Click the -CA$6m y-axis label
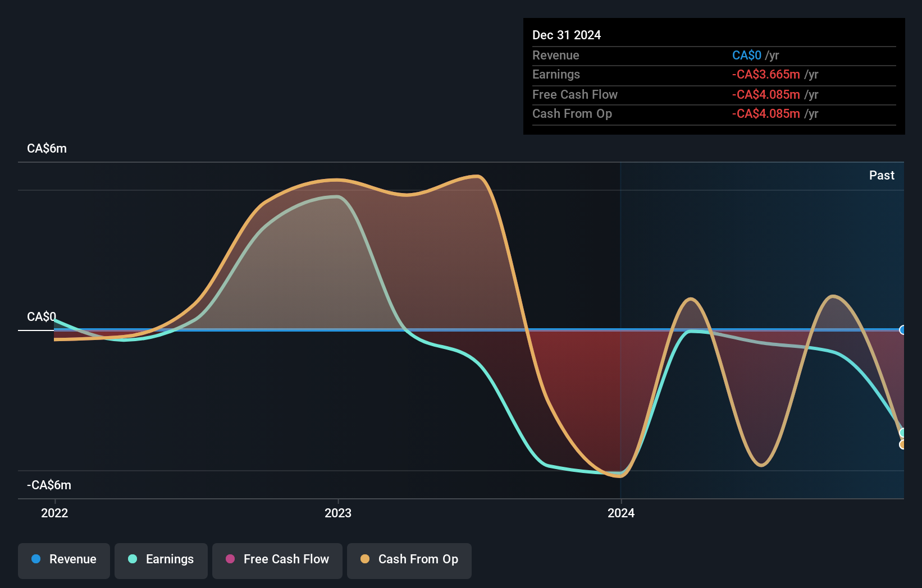 pyautogui.click(x=49, y=485)
